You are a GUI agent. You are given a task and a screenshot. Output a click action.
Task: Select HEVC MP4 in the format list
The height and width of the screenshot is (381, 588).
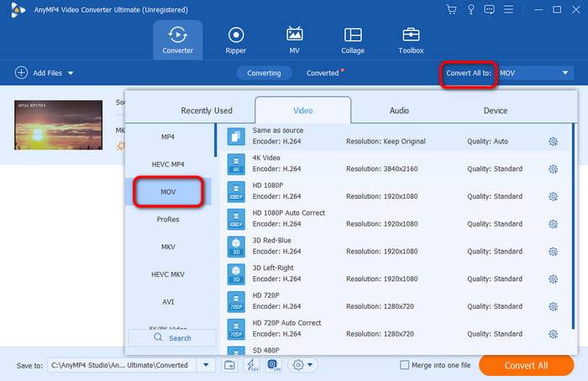click(x=168, y=164)
